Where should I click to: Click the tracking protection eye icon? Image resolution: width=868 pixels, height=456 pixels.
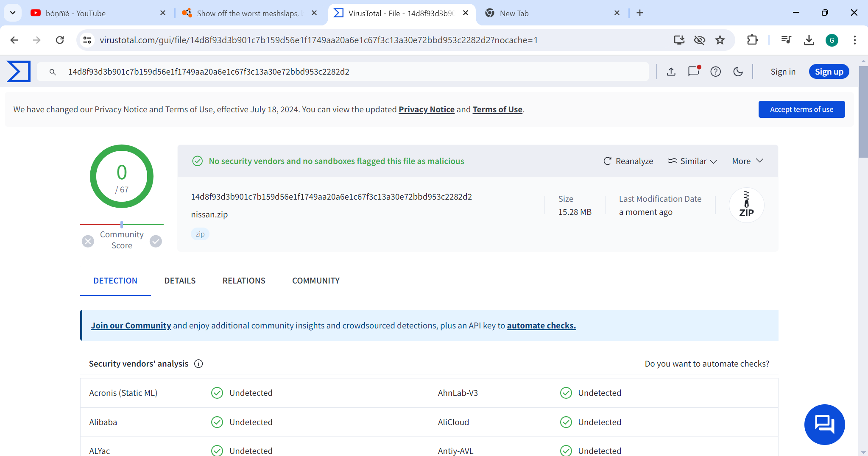(700, 40)
